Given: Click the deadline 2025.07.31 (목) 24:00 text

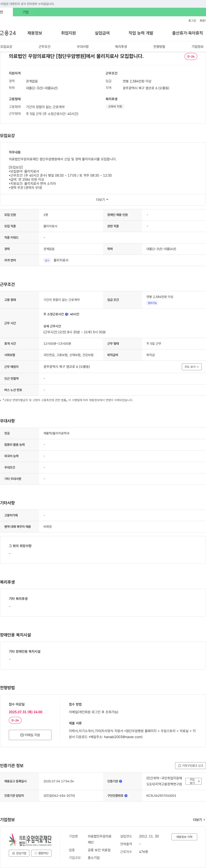Looking at the screenshot, I should pos(26,712).
